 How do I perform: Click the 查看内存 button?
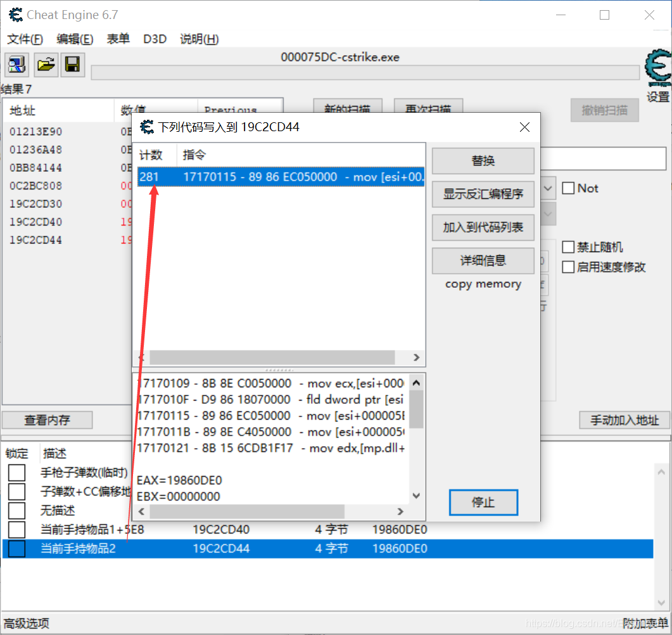pyautogui.click(x=47, y=420)
